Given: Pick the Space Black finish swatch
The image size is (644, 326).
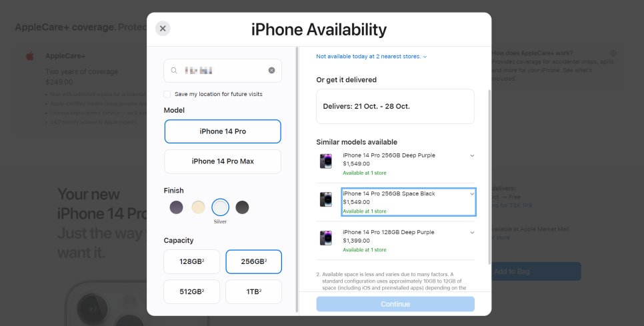Looking at the screenshot, I should point(242,207).
